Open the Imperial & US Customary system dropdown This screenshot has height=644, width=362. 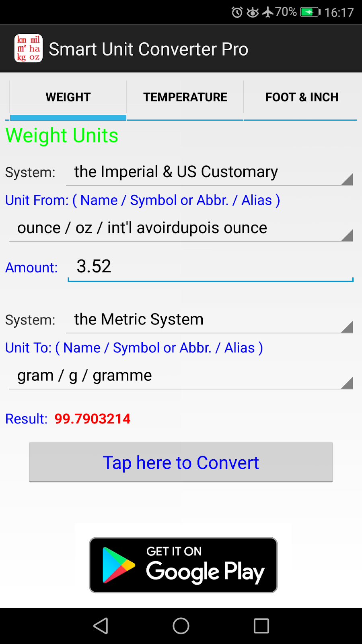pyautogui.click(x=209, y=172)
